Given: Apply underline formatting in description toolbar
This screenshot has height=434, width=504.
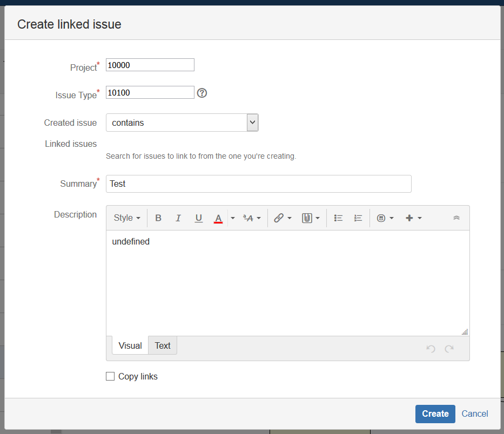Looking at the screenshot, I should [x=199, y=218].
